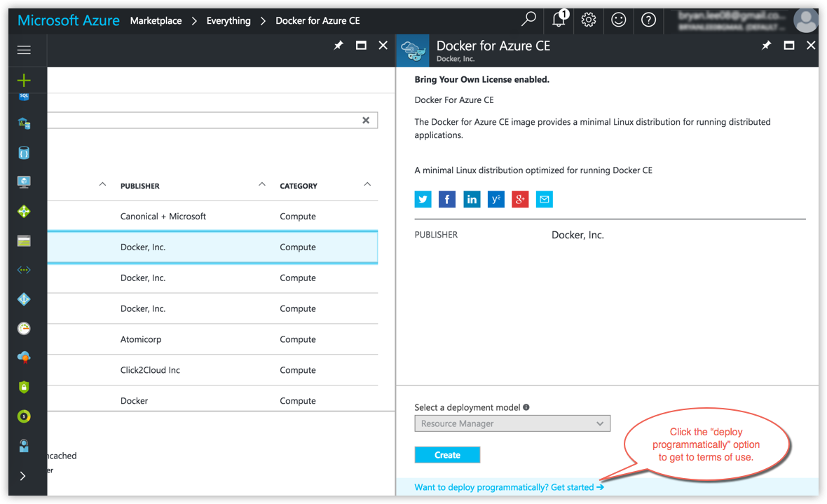Open the settings gear in header

coord(589,20)
